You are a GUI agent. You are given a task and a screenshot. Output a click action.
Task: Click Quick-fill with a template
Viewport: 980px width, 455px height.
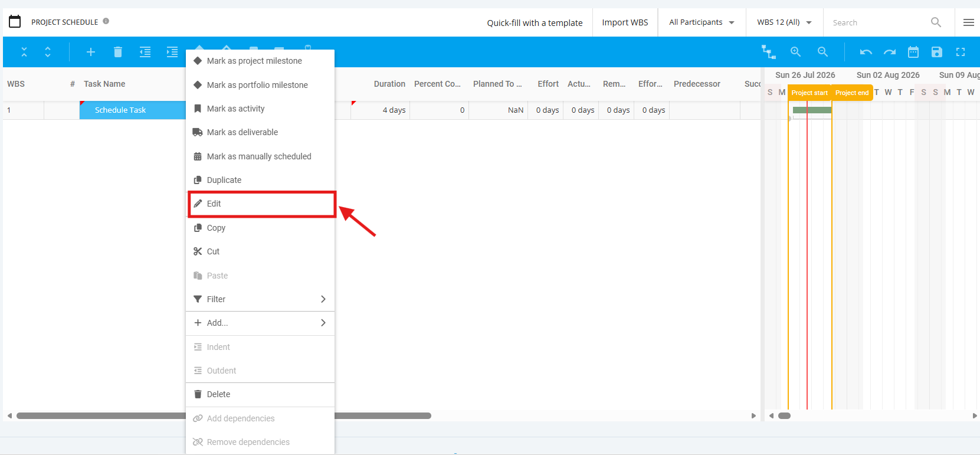pos(535,23)
